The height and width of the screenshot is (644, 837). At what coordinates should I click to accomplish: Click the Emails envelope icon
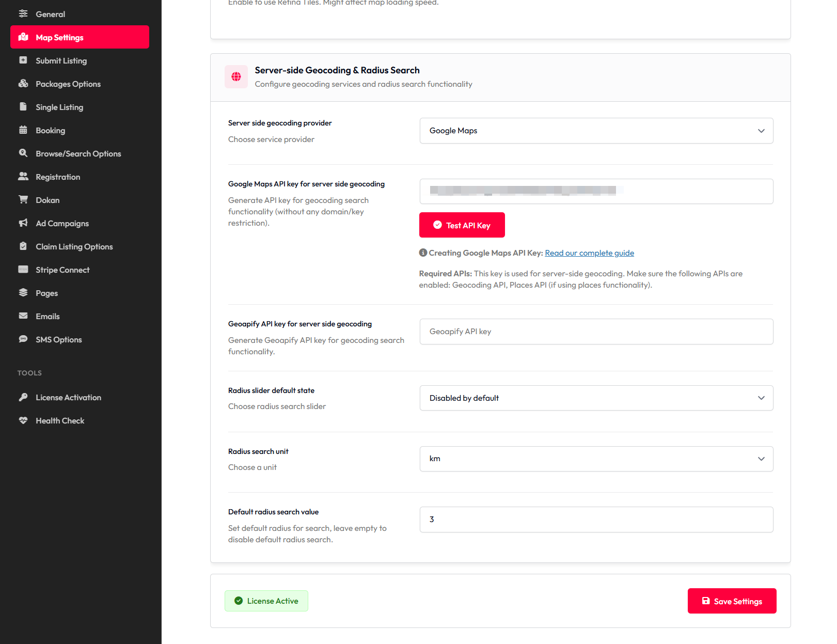point(23,316)
